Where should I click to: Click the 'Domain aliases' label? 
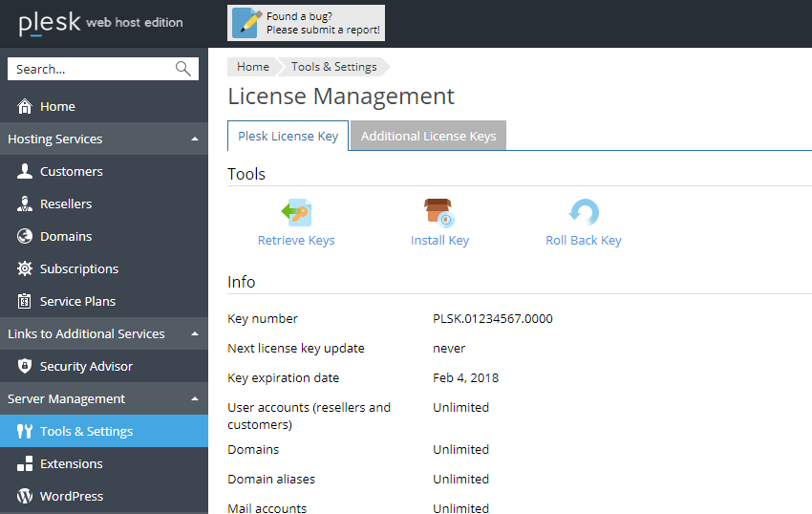(x=271, y=479)
